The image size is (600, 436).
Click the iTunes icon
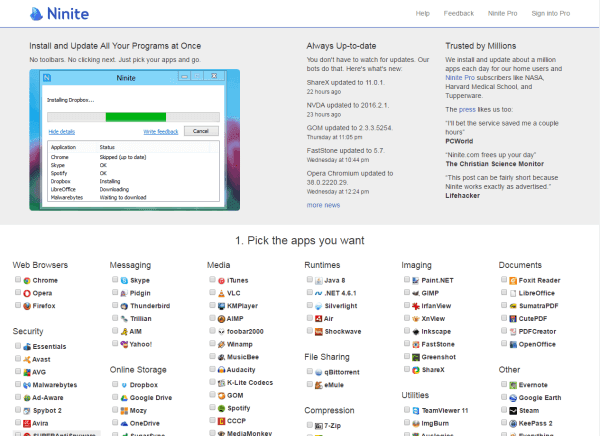pyautogui.click(x=222, y=281)
